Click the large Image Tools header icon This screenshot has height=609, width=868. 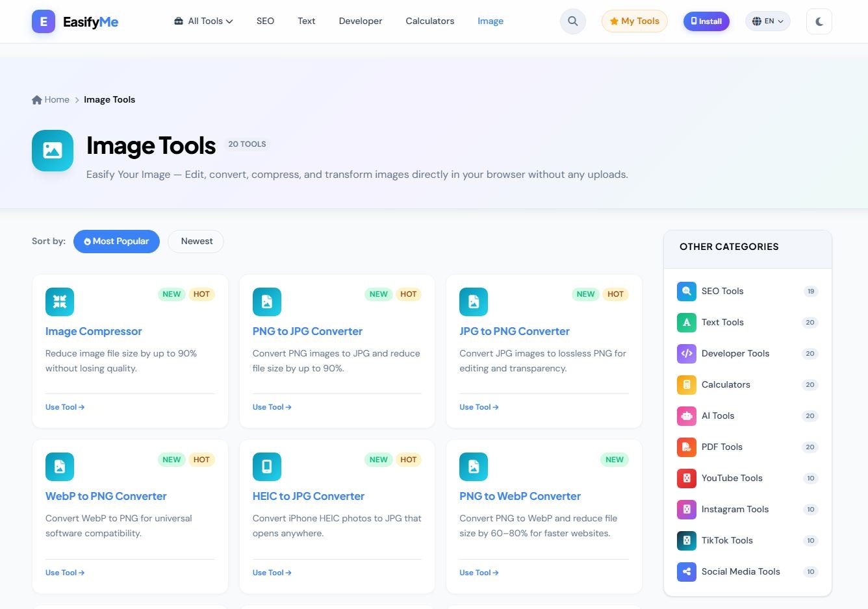click(53, 151)
